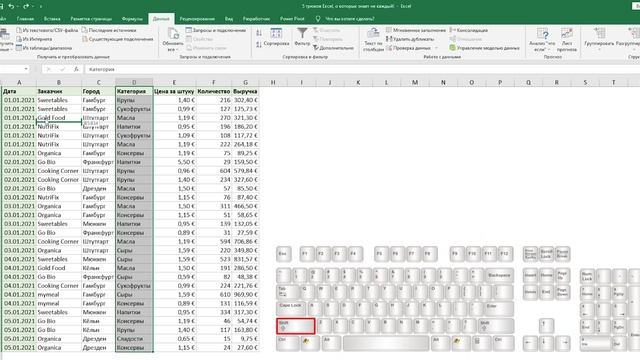Open the Name Box dropdown arrow

click(x=26, y=69)
